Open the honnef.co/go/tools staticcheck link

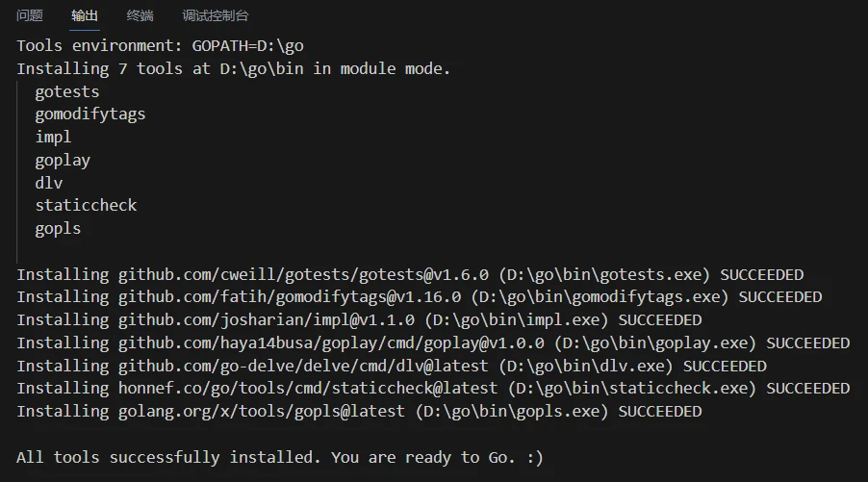click(308, 389)
